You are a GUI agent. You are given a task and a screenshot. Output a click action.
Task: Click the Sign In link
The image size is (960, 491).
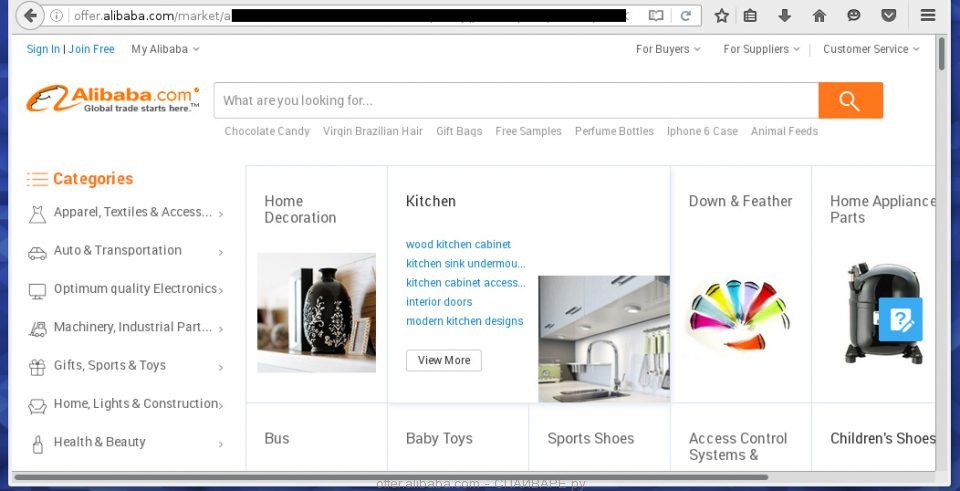click(43, 49)
